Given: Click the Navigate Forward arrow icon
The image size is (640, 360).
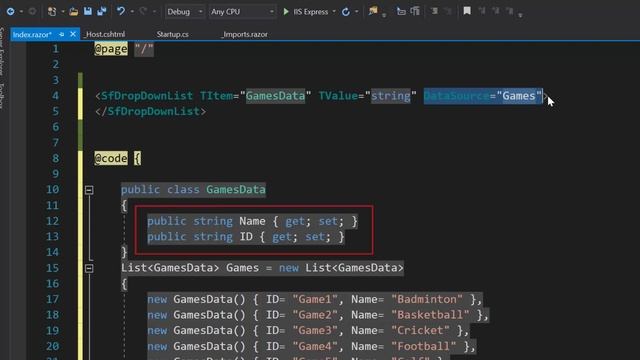Looking at the screenshot, I should [x=32, y=11].
